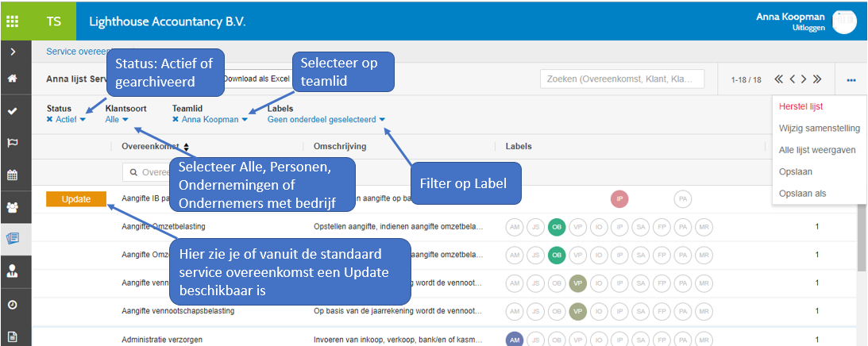The image size is (868, 346).
Task: Expand the Klantsoort Alle dropdown
Action: click(117, 120)
